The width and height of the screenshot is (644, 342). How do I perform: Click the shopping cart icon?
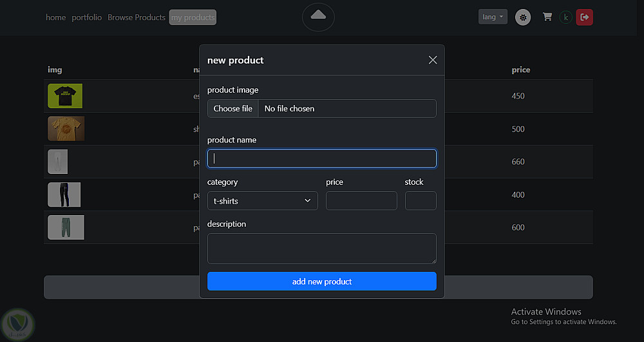point(547,17)
